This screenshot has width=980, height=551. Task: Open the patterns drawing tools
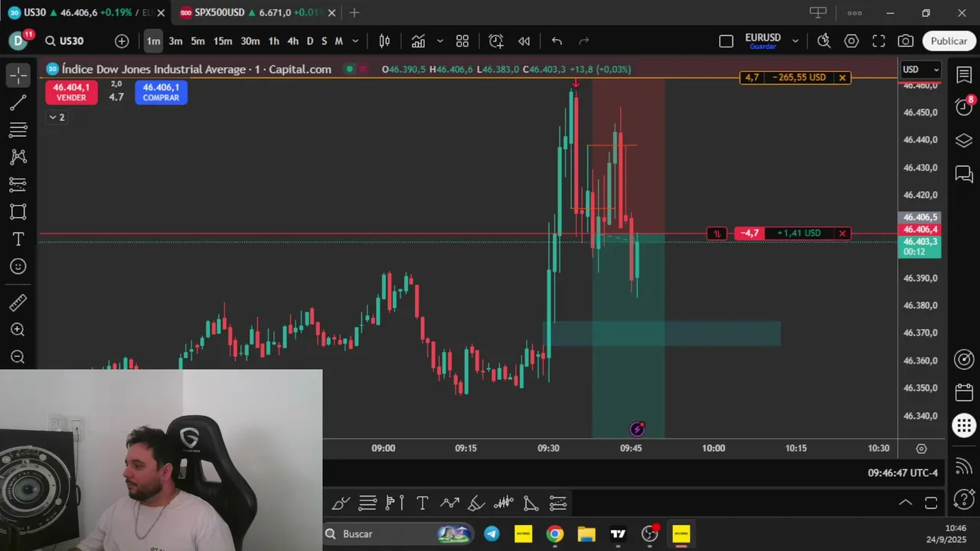click(18, 157)
